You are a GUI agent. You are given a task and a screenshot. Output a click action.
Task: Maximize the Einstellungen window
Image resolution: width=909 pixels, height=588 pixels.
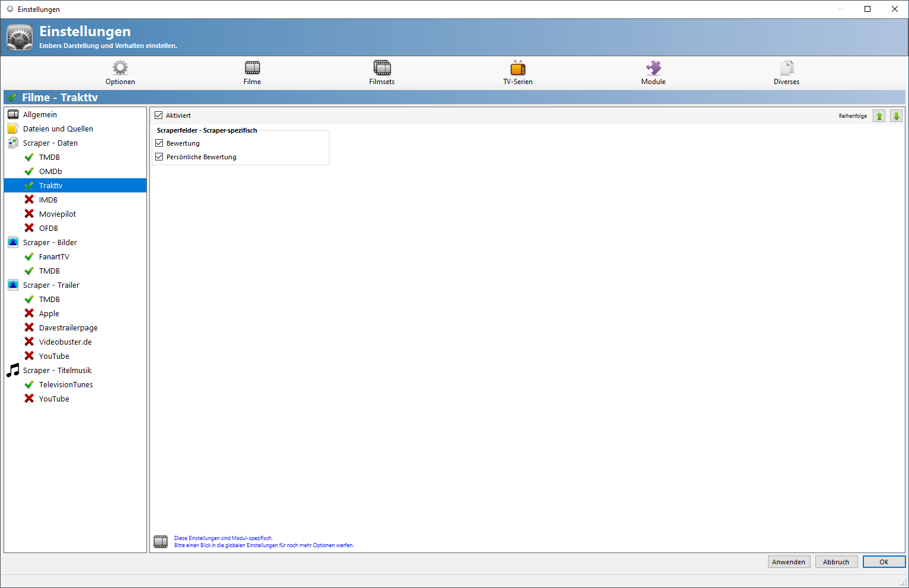coord(868,9)
